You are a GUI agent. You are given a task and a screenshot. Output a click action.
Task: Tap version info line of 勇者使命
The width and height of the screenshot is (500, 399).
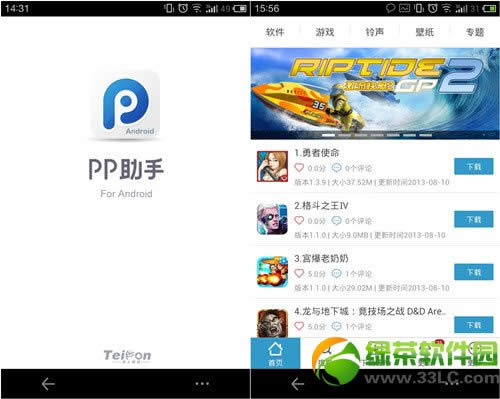pyautogui.click(x=372, y=182)
